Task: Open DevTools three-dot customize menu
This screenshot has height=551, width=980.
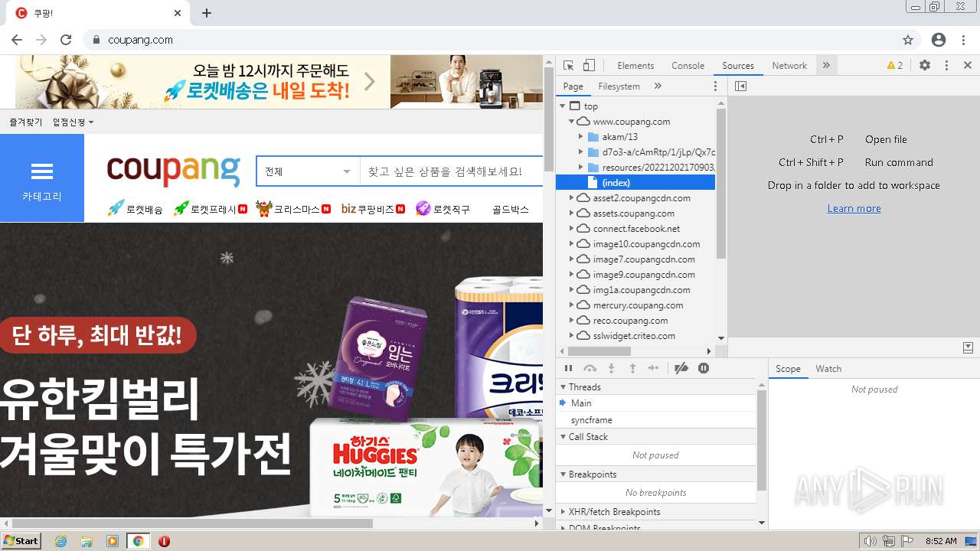Action: (946, 66)
